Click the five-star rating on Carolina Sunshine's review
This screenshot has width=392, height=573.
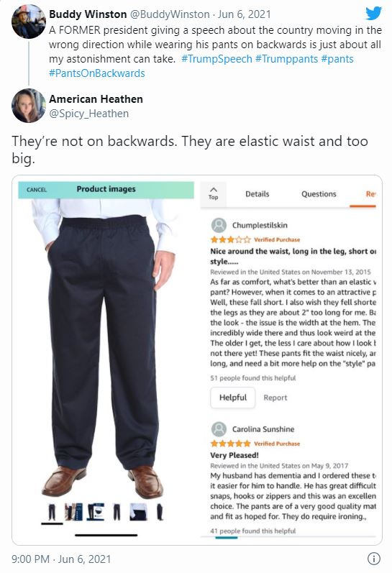coord(230,444)
